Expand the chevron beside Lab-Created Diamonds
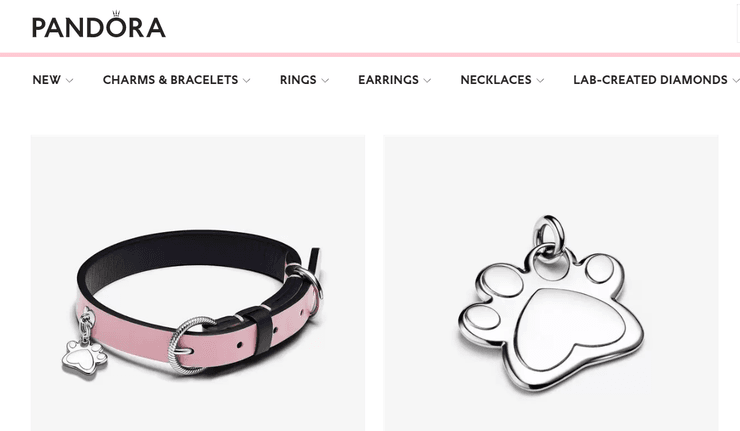 [736, 81]
